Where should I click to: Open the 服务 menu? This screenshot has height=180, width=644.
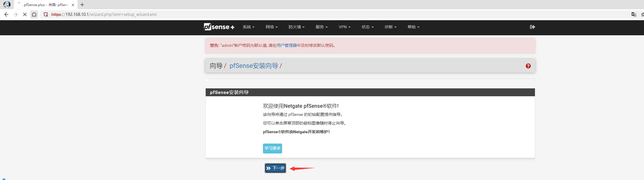pyautogui.click(x=321, y=27)
